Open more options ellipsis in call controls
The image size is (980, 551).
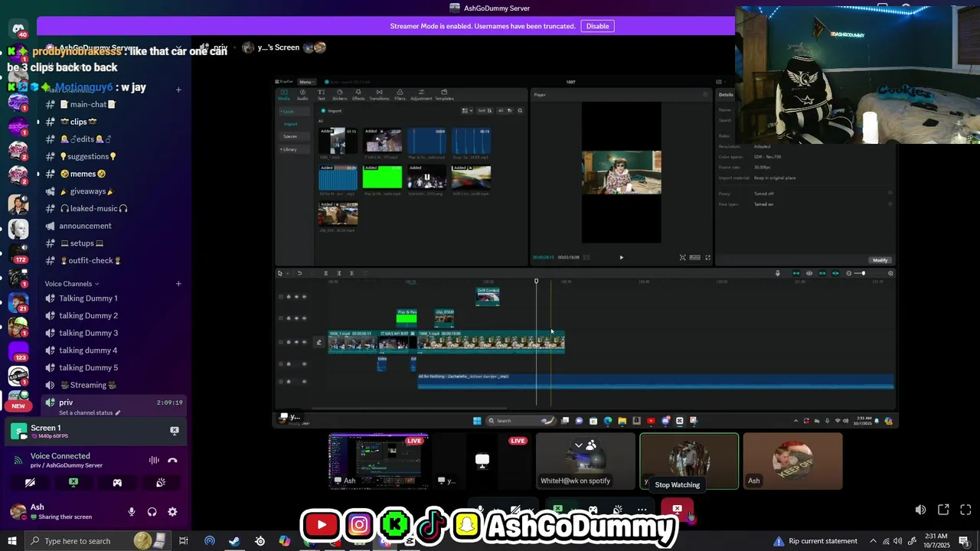point(642,510)
